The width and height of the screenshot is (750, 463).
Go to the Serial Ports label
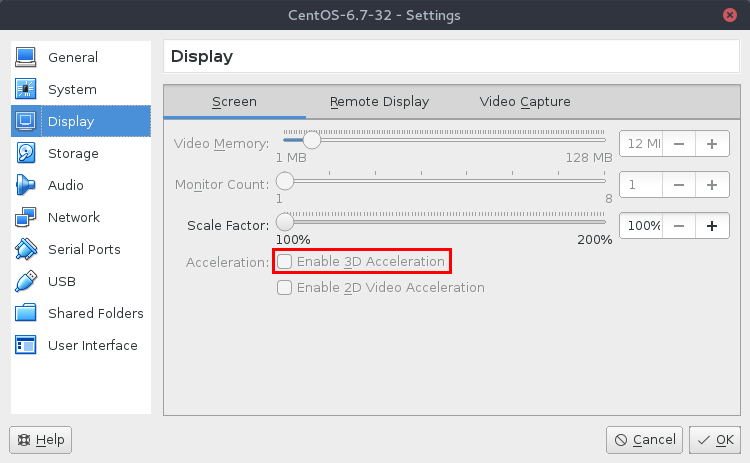pos(84,250)
